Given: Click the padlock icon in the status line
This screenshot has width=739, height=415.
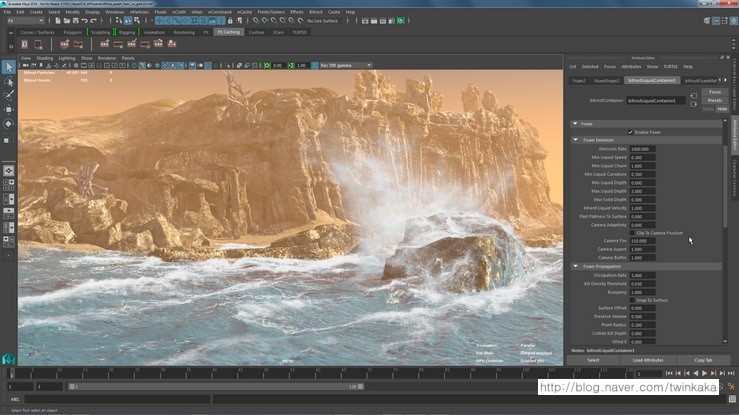Looking at the screenshot, I should coord(230,21).
